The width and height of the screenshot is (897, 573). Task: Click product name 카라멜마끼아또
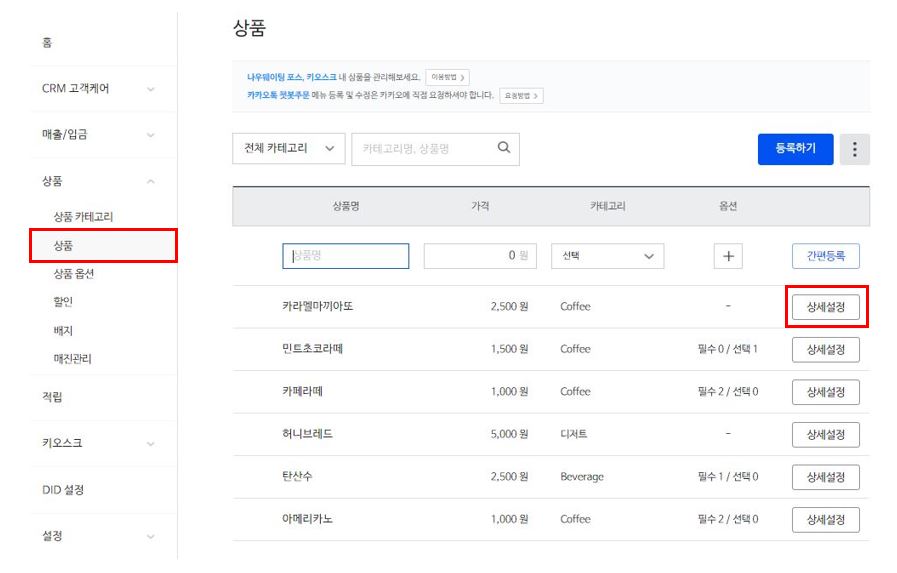317,307
